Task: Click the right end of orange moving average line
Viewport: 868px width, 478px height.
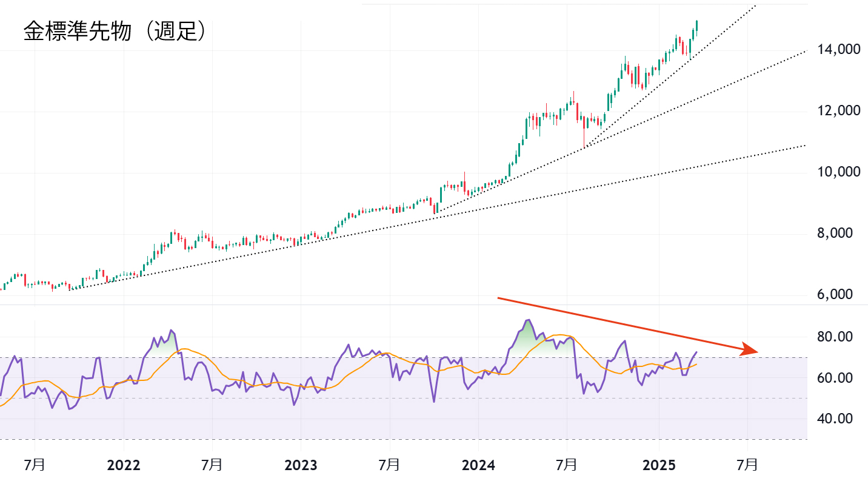Action: [x=696, y=364]
